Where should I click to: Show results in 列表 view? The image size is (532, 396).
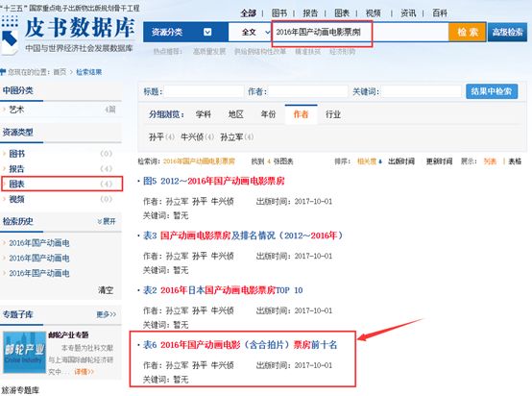(490, 161)
